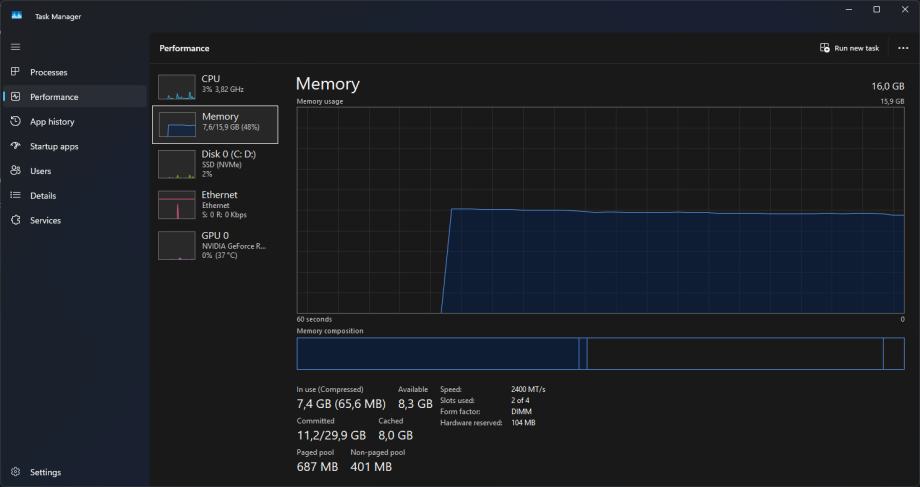Open the three-dot more options menu
Viewport: 920px width, 487px height.
(x=903, y=48)
